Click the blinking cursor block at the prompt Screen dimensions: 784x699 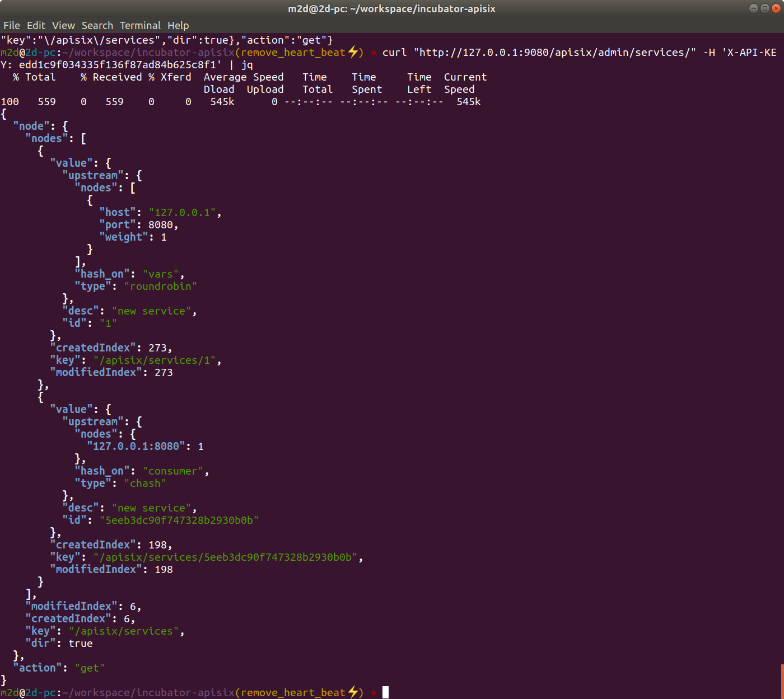pos(385,692)
